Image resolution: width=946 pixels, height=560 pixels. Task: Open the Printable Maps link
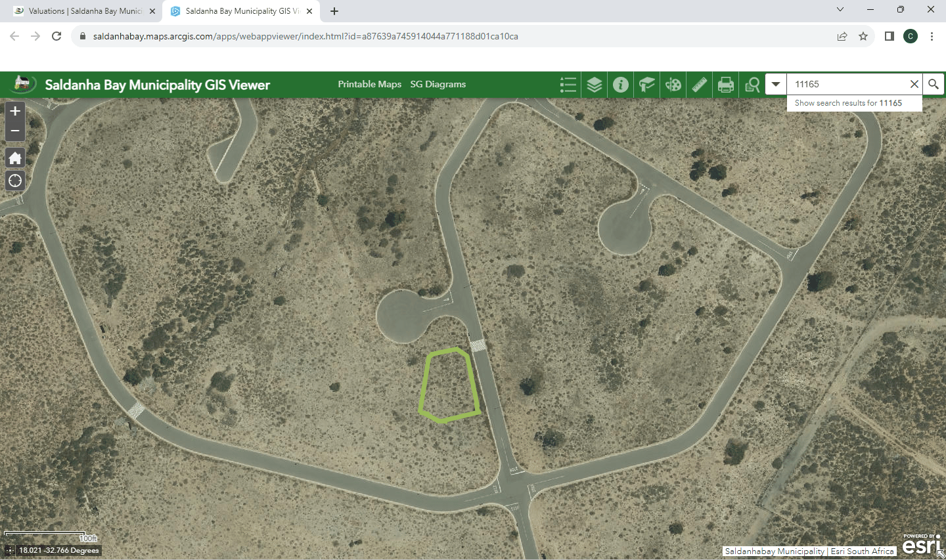click(369, 84)
